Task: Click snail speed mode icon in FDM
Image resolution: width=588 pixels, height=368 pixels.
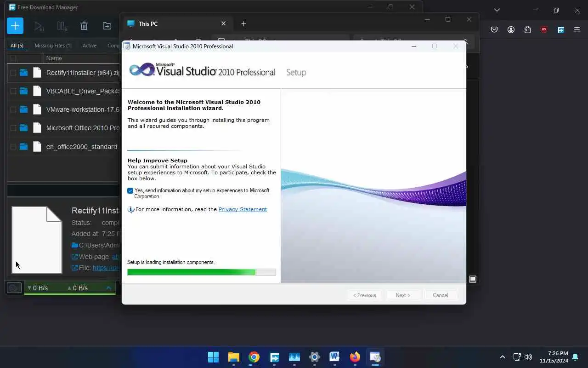Action: (x=14, y=288)
